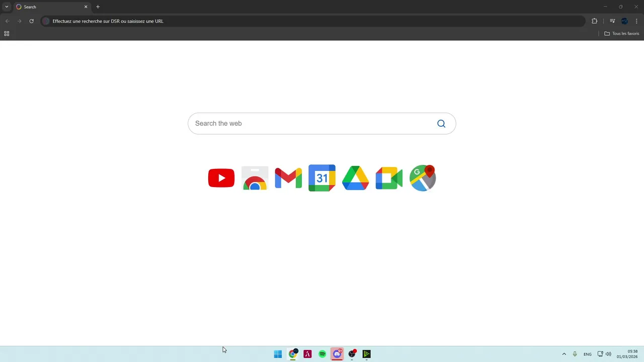
Task: Click the browser address bar
Action: pos(313,21)
